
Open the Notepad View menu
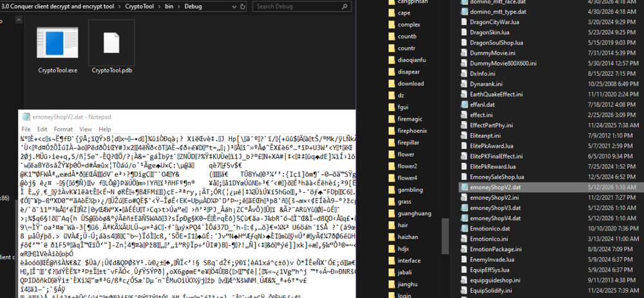(x=86, y=129)
